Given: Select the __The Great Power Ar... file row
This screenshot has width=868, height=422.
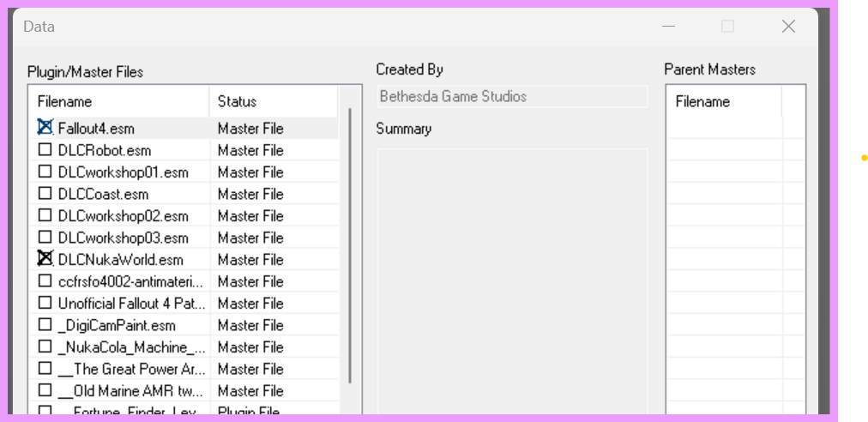Looking at the screenshot, I should [184, 369].
